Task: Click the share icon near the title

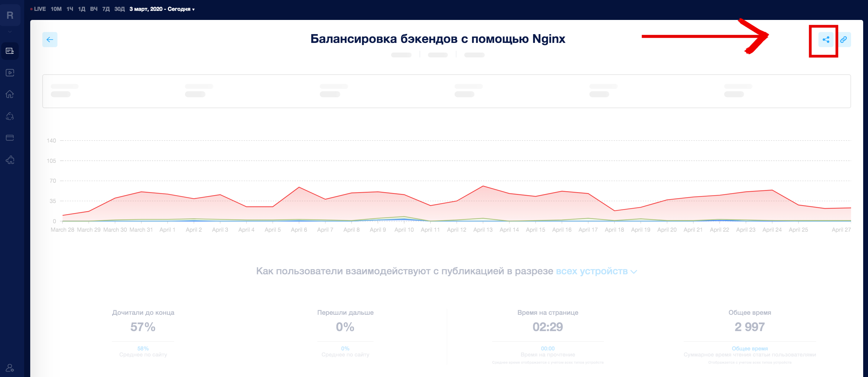Action: (x=826, y=40)
